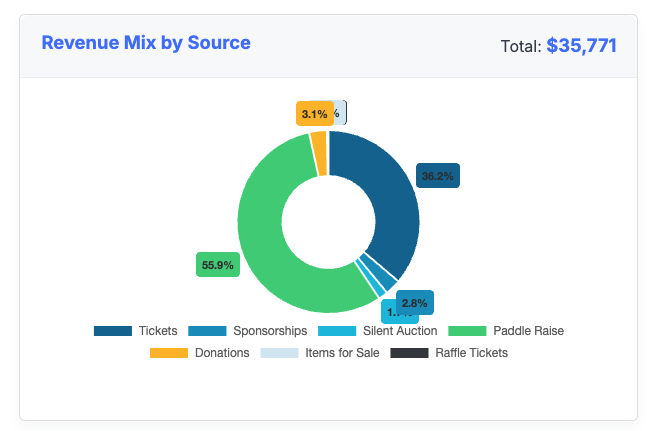Click the Silent Auction legend label
The height and width of the screenshot is (431, 652).
pyautogui.click(x=400, y=331)
